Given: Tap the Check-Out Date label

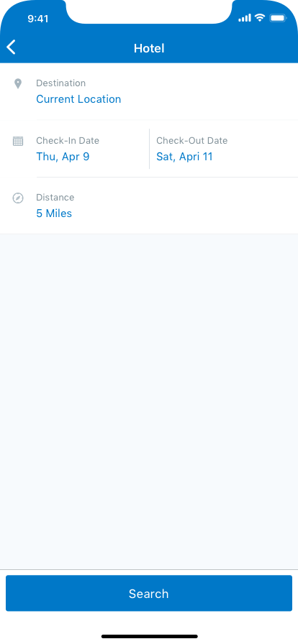Looking at the screenshot, I should tap(191, 140).
